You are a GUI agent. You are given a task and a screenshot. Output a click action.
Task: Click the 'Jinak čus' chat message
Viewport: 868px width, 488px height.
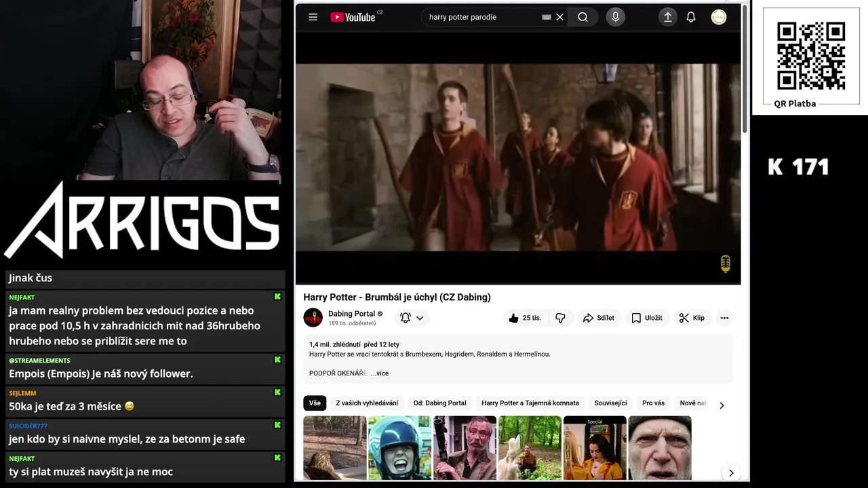click(31, 278)
